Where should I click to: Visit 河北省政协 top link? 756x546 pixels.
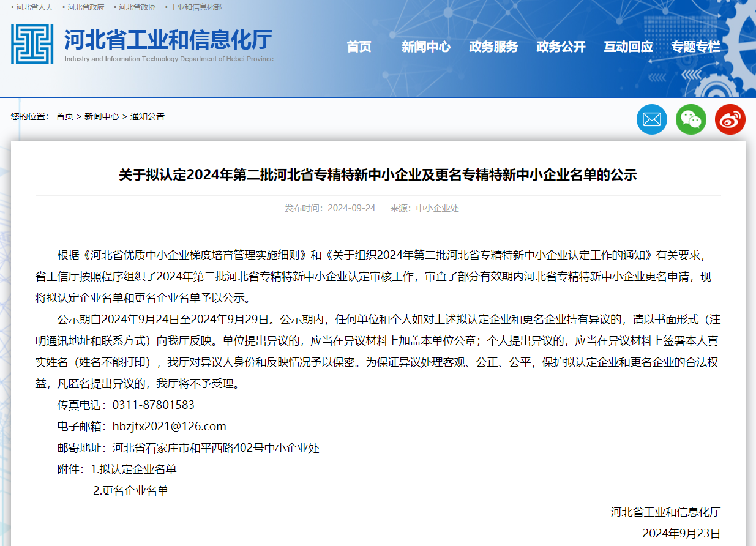137,7
